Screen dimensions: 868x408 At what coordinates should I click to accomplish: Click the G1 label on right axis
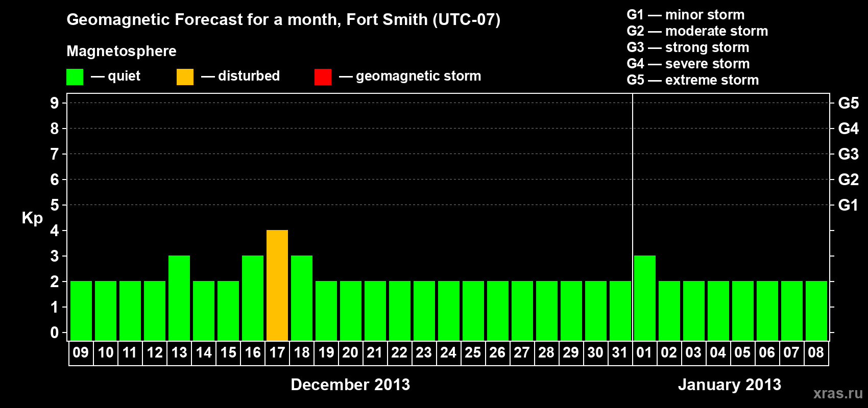pyautogui.click(x=848, y=205)
